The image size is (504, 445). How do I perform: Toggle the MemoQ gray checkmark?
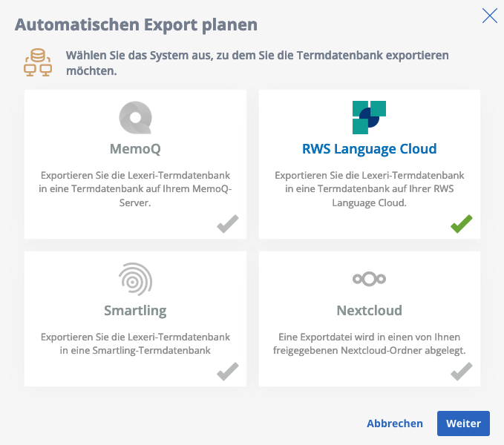pyautogui.click(x=228, y=223)
